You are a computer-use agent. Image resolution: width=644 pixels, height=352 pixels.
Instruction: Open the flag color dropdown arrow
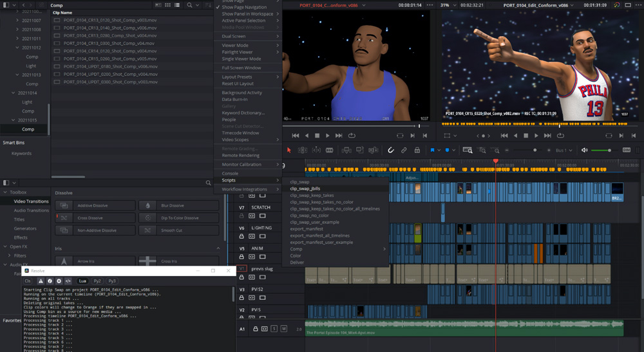[439, 150]
